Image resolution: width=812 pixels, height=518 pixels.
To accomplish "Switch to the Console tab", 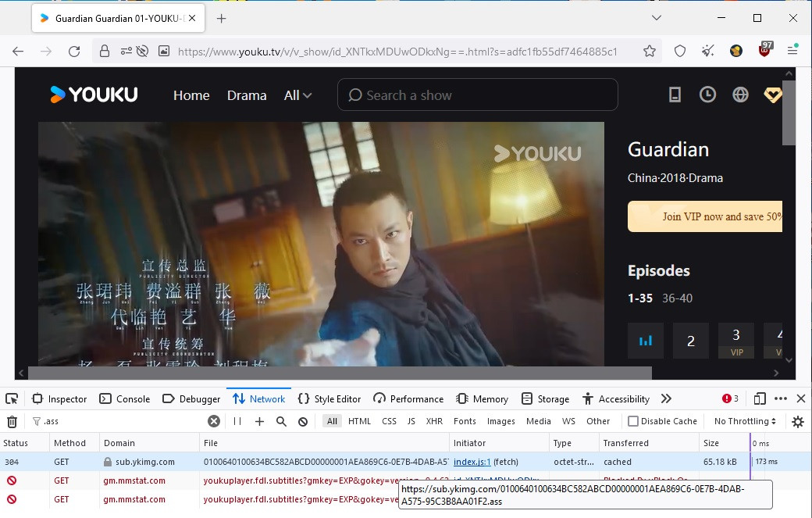I will coord(125,398).
